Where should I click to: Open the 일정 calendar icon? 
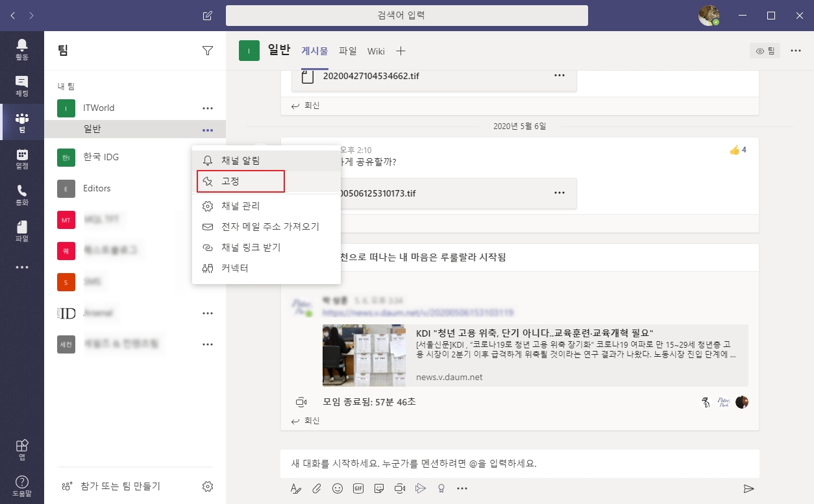(22, 158)
